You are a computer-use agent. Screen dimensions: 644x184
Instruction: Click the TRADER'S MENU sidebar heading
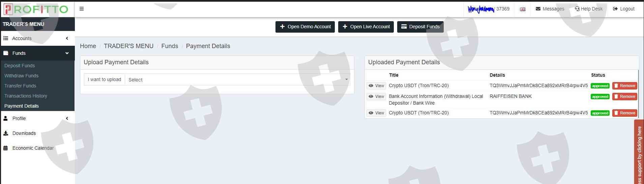tap(23, 24)
